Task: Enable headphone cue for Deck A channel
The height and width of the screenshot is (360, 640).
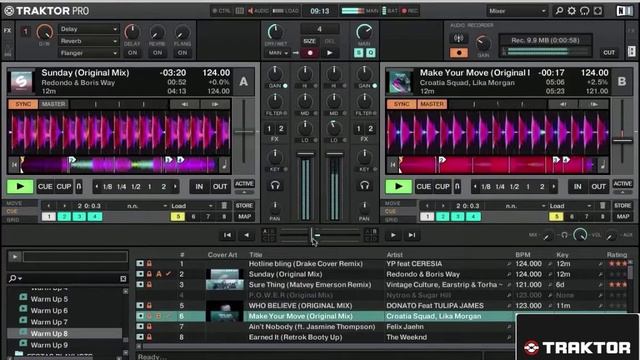Action: (x=275, y=186)
